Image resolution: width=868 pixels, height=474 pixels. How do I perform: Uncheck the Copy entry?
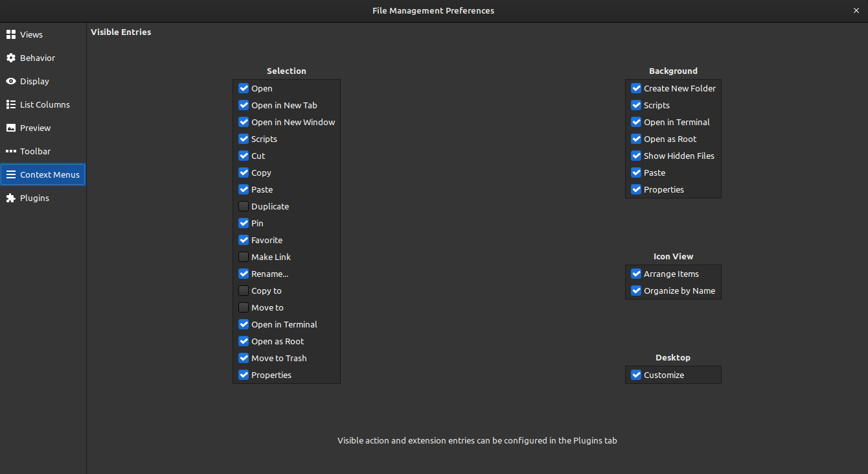point(244,172)
